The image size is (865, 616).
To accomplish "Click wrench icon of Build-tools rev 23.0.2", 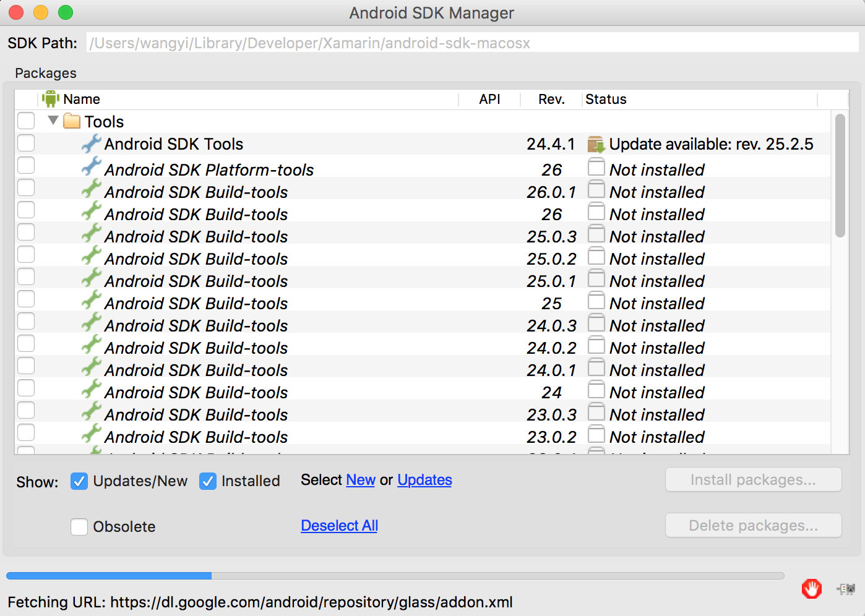I will (92, 433).
